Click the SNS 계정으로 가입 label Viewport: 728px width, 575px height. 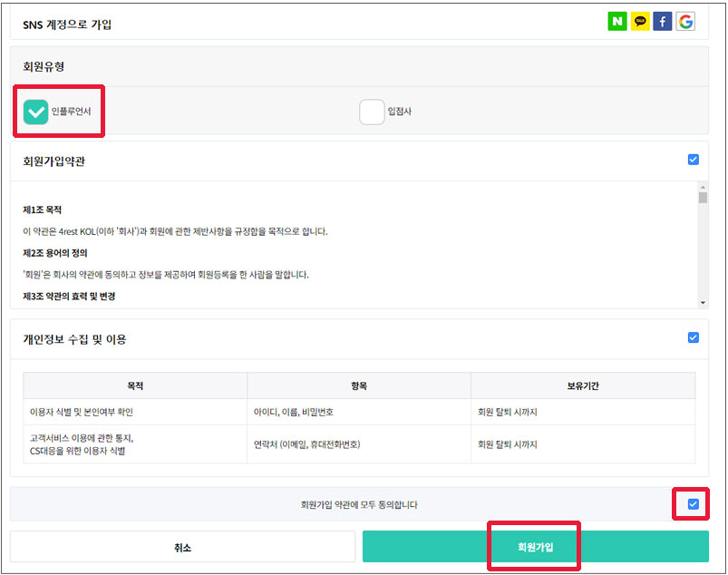67,24
